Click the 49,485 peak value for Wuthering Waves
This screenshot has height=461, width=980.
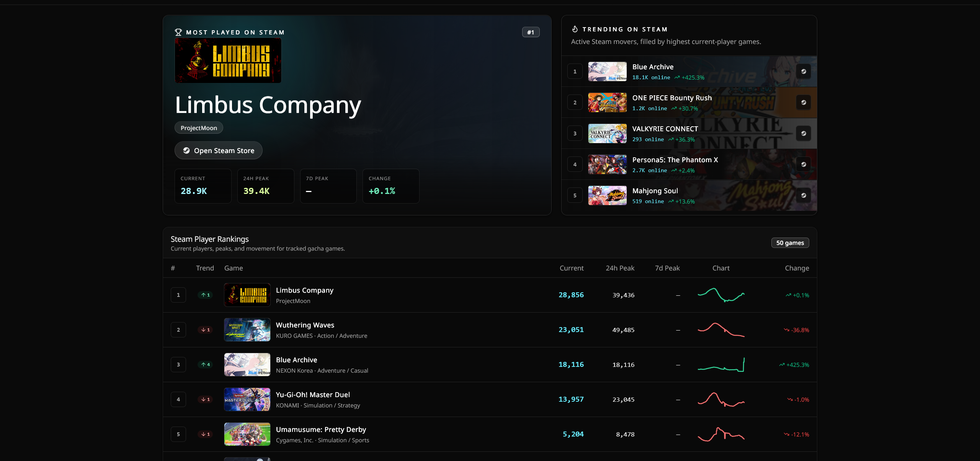tap(623, 330)
